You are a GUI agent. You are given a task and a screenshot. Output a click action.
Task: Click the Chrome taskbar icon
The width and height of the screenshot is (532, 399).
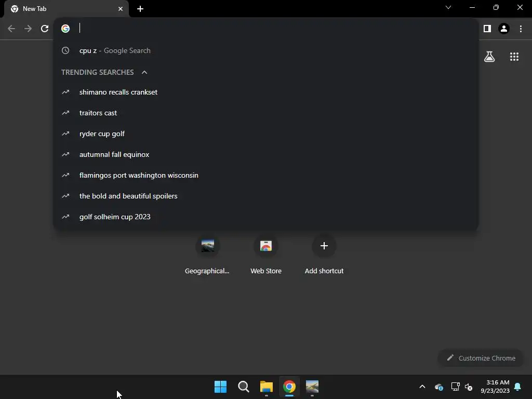tap(289, 387)
